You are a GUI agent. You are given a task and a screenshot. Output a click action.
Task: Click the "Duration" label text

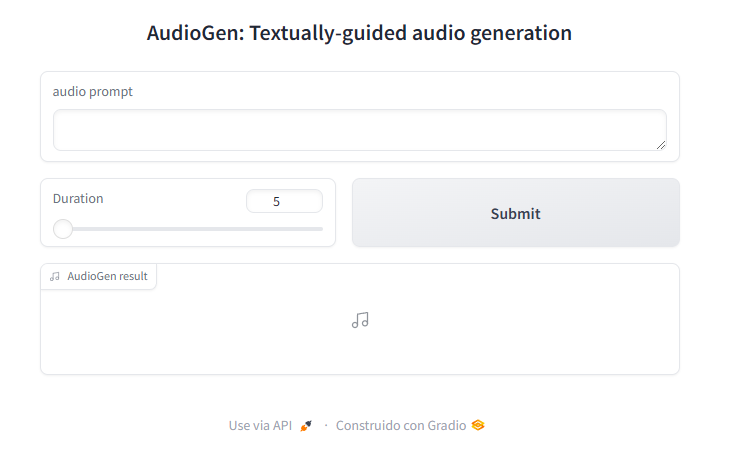(78, 198)
